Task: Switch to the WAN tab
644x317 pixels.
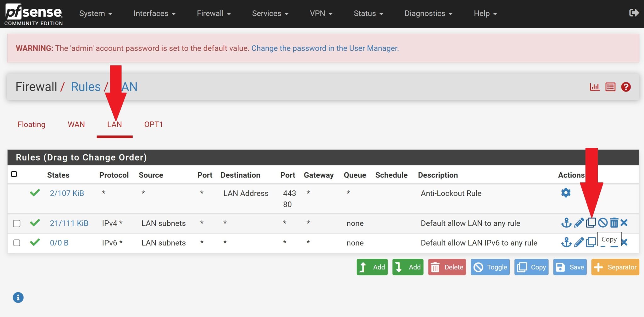Action: [x=76, y=124]
